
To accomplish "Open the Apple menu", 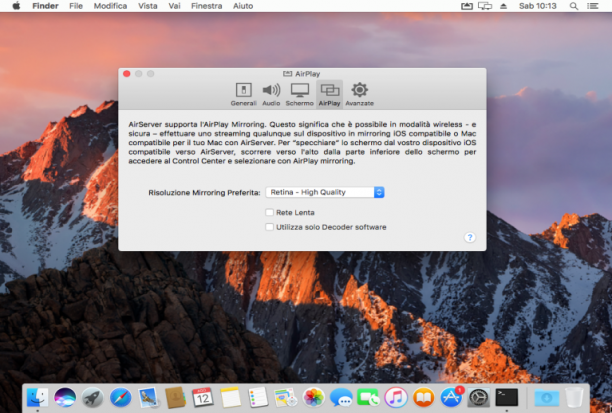I will tap(16, 6).
